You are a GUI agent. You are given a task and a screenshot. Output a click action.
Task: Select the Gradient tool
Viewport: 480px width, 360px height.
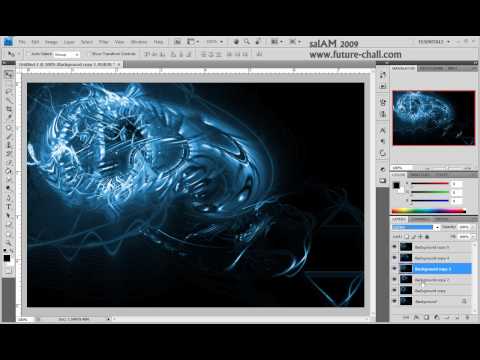pyautogui.click(x=9, y=171)
